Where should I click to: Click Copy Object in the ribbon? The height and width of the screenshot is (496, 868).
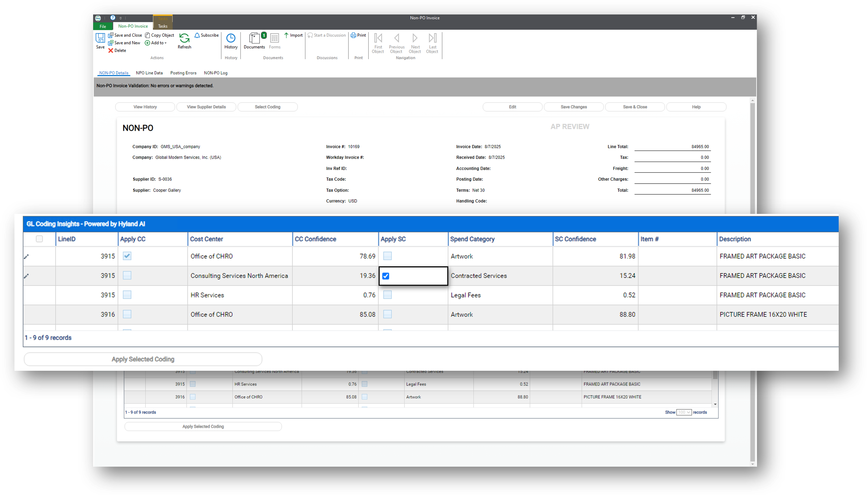160,35
